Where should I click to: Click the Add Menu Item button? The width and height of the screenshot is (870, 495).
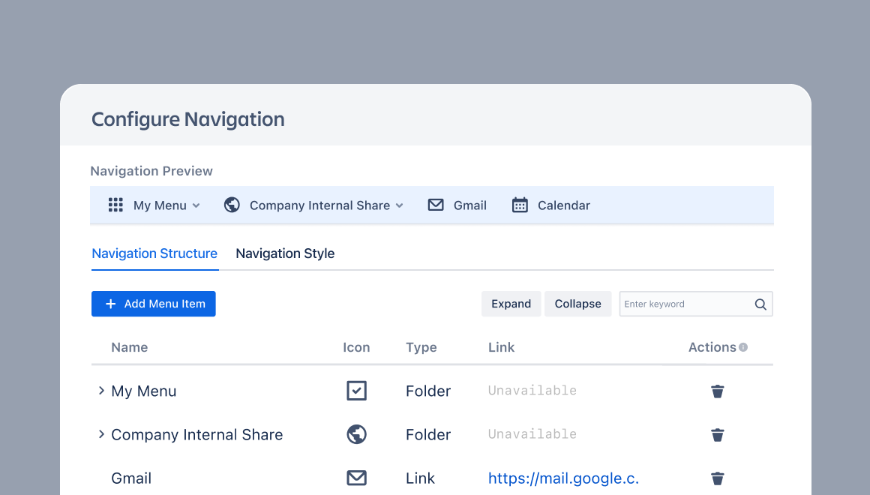point(153,304)
